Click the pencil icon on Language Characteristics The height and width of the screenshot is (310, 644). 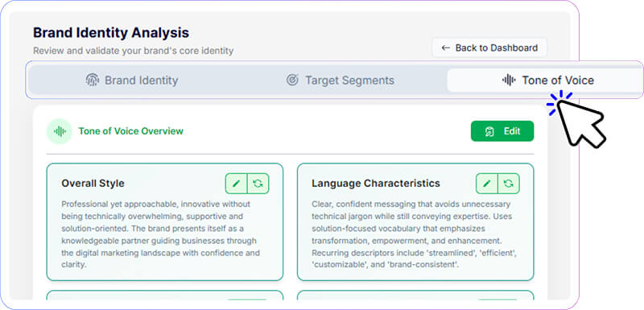point(487,184)
